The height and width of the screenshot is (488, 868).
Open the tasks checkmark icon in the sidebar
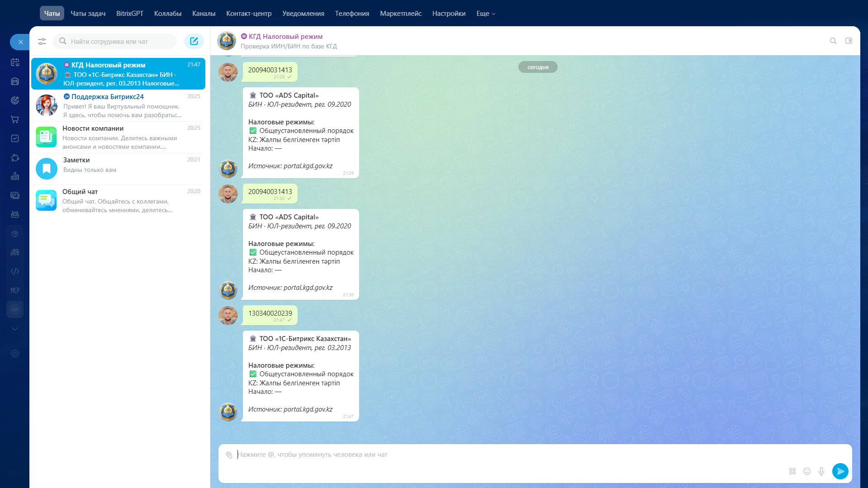coord(15,138)
